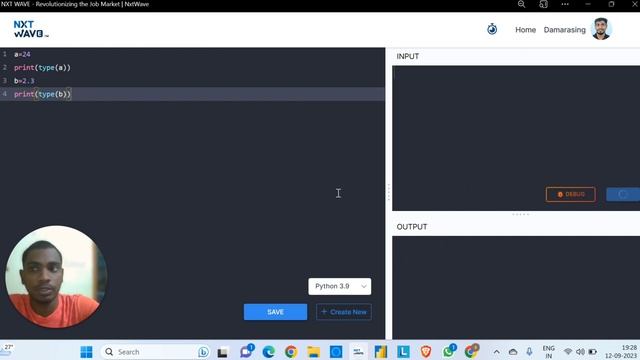Open the Windows Start menu
This screenshot has width=640, height=360.
pyautogui.click(x=86, y=351)
